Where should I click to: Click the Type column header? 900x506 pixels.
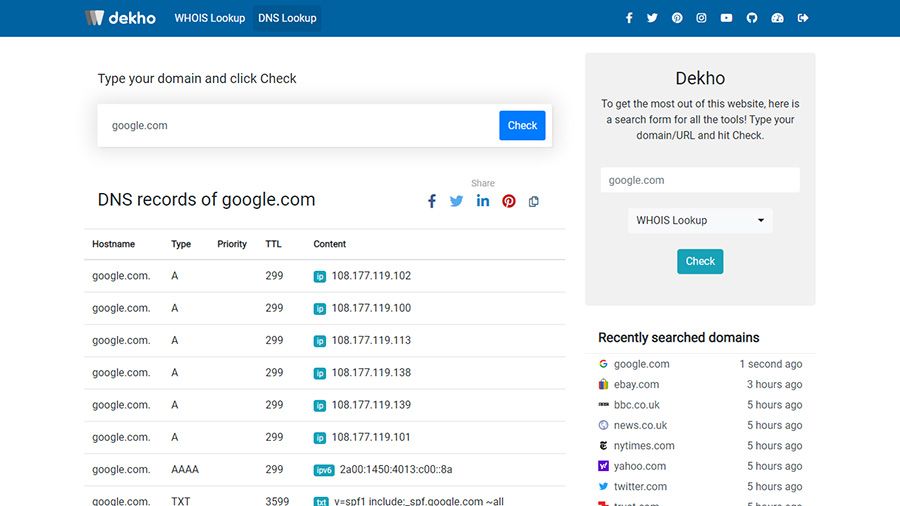[181, 244]
